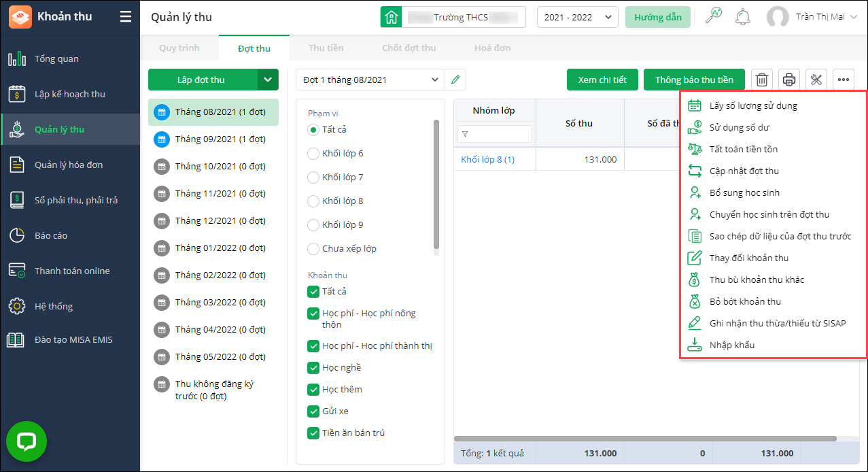Click the Thông báo thu tiền button
Image resolution: width=868 pixels, height=472 pixels.
coord(694,80)
